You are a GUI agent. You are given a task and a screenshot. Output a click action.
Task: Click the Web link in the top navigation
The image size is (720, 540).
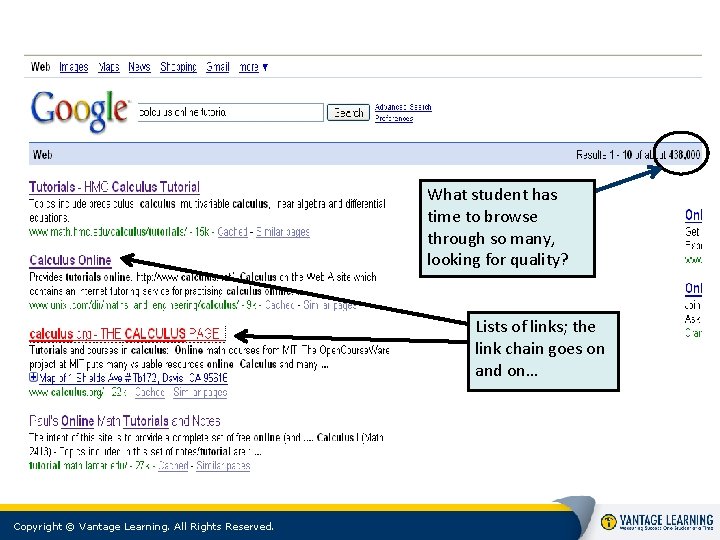point(40,67)
